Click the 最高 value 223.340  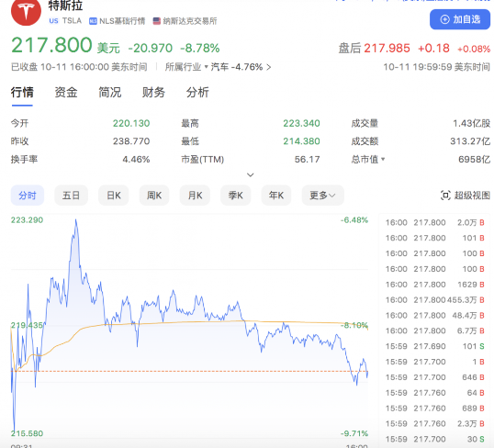pyautogui.click(x=301, y=123)
